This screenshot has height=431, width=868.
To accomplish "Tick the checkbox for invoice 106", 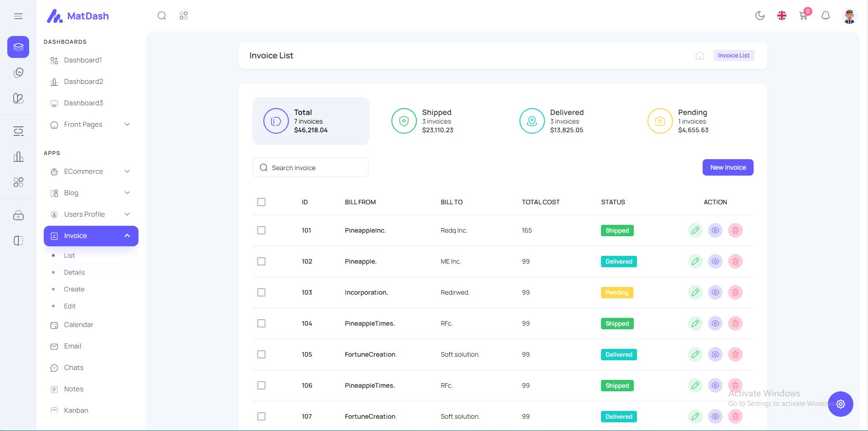I will coord(261,385).
